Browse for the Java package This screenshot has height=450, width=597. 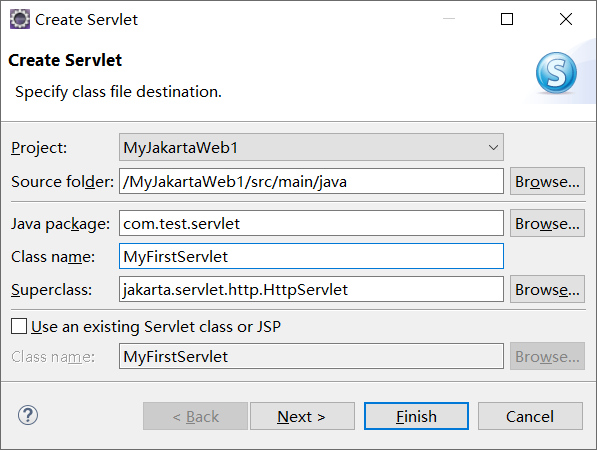[x=547, y=223]
